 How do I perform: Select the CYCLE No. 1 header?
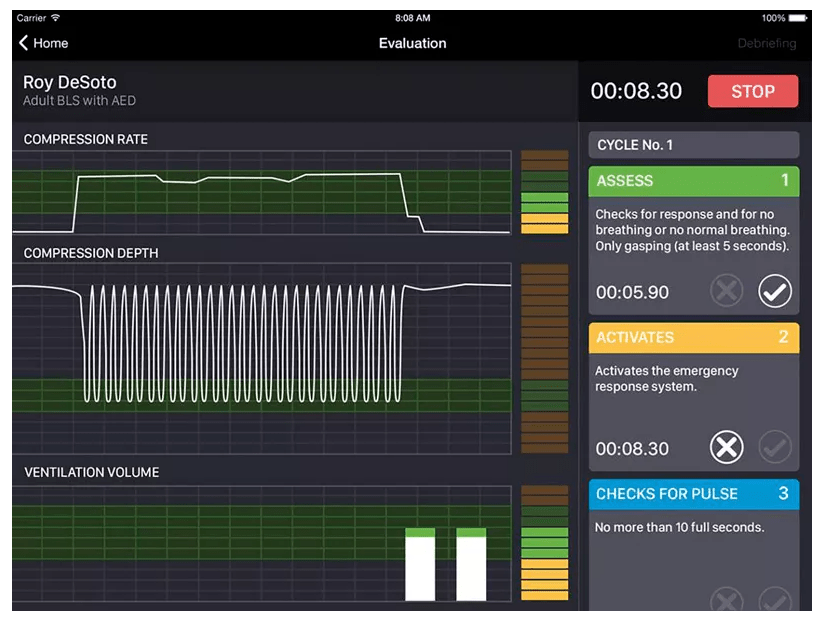[x=693, y=145]
